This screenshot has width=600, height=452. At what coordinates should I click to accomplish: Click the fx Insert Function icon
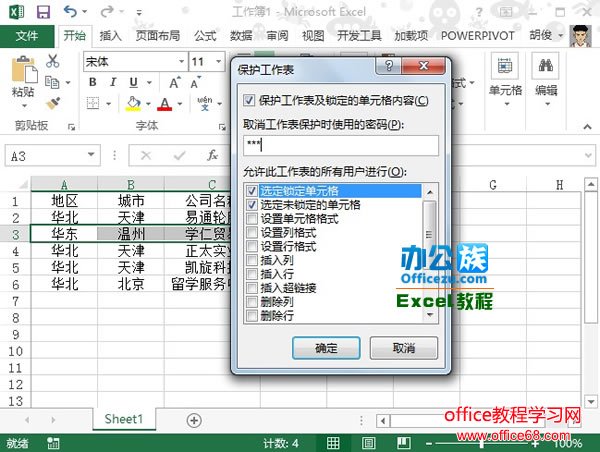pos(212,155)
